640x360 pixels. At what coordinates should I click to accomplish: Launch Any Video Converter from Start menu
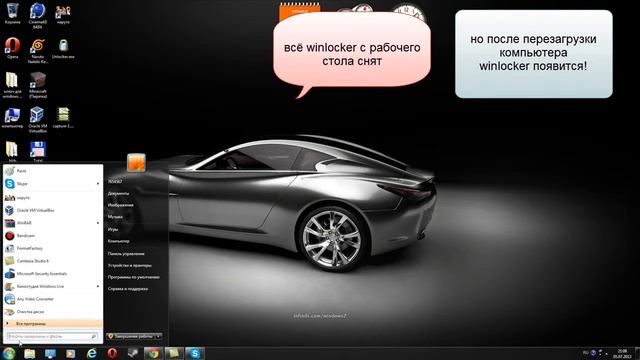(x=53, y=299)
